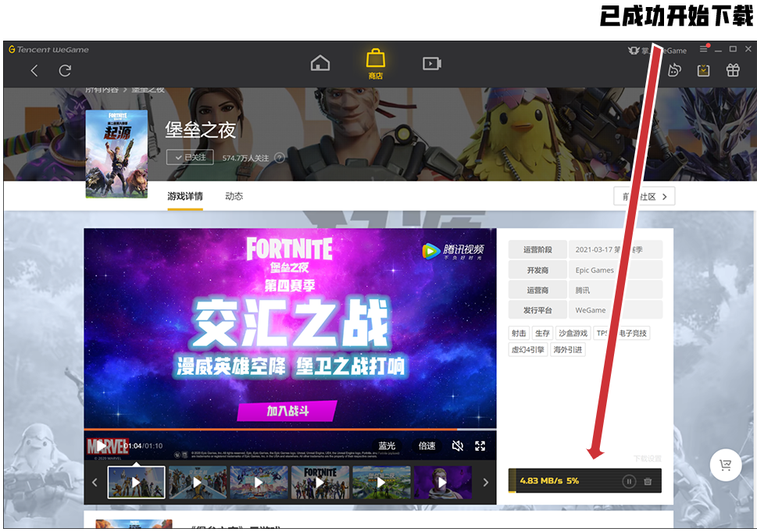The image size is (757, 532).
Task: Select the highlighted video thumbnail
Action: pyautogui.click(x=136, y=482)
